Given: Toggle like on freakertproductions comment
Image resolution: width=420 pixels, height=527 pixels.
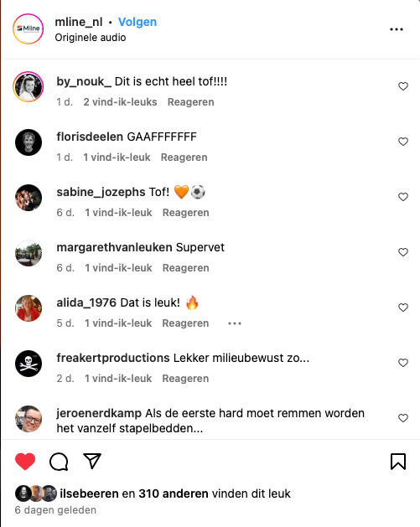Looking at the screenshot, I should point(403,363).
